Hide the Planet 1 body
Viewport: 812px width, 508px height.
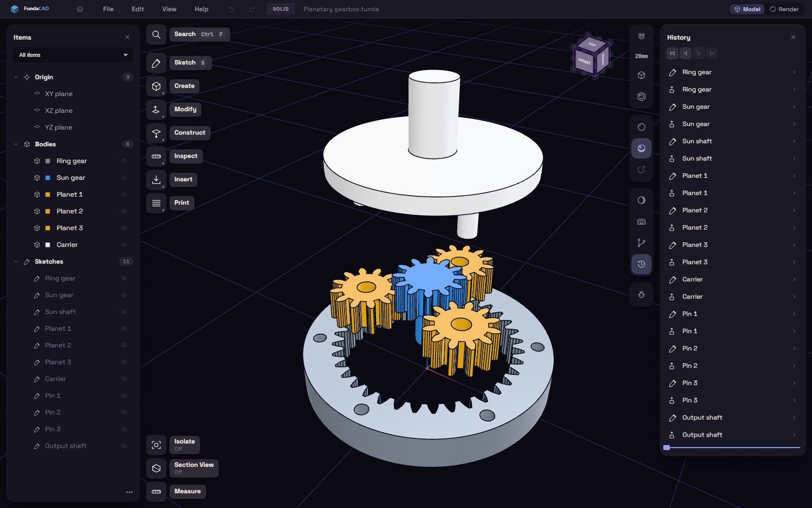(x=124, y=195)
